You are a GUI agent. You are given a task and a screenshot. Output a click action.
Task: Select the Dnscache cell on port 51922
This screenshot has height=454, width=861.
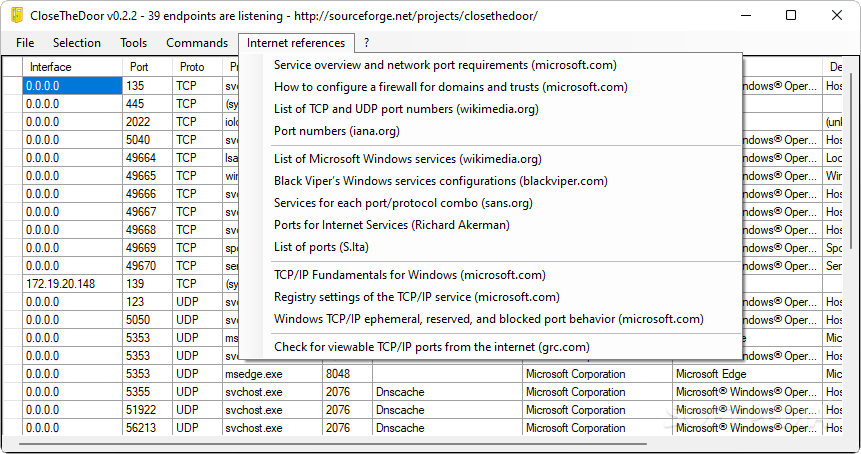click(447, 410)
